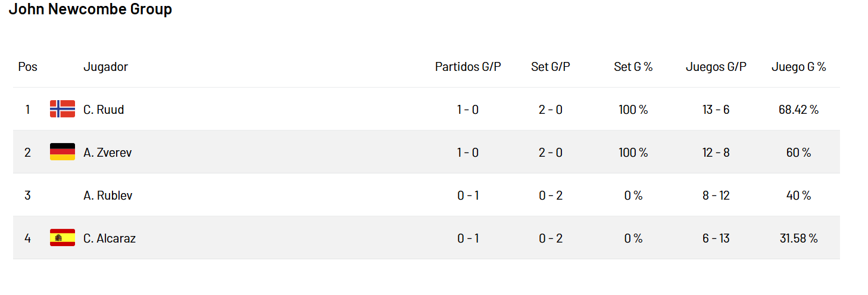Click the Norway flag icon beside C. Ruud
The width and height of the screenshot is (868, 295).
pos(63,109)
